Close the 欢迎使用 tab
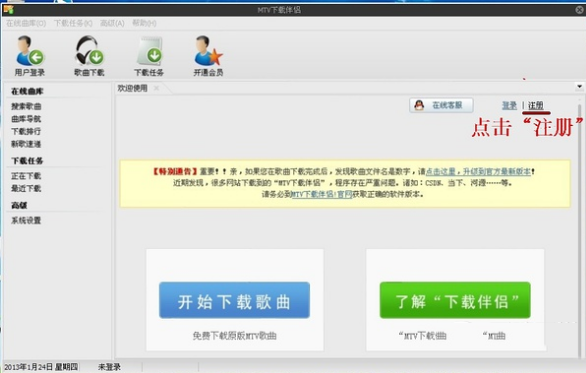Viewport: 586px width, 373px height. [x=156, y=88]
